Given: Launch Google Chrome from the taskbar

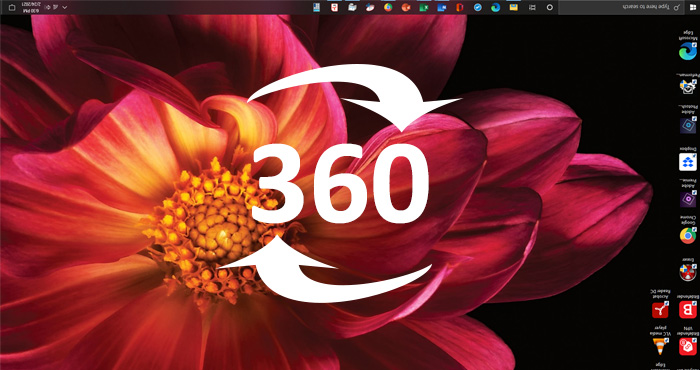Looking at the screenshot, I should point(388,7).
